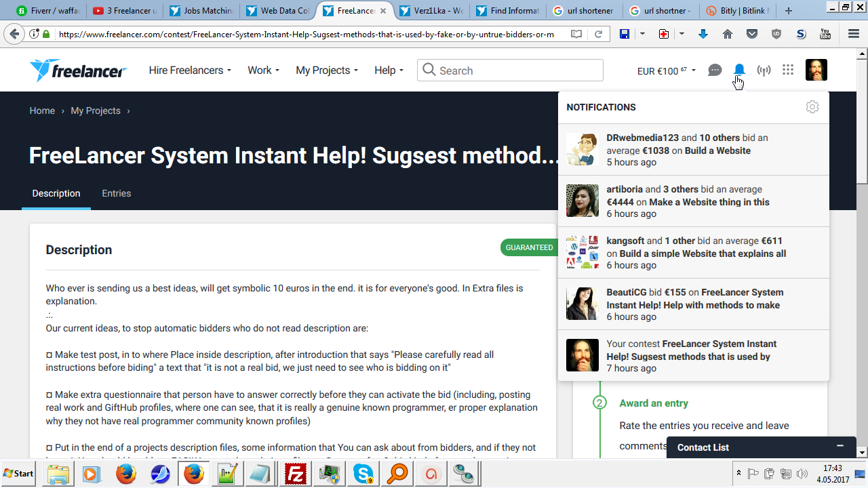Viewport: 868px width, 488px height.
Task: Click the Freelancer logo
Action: 78,70
